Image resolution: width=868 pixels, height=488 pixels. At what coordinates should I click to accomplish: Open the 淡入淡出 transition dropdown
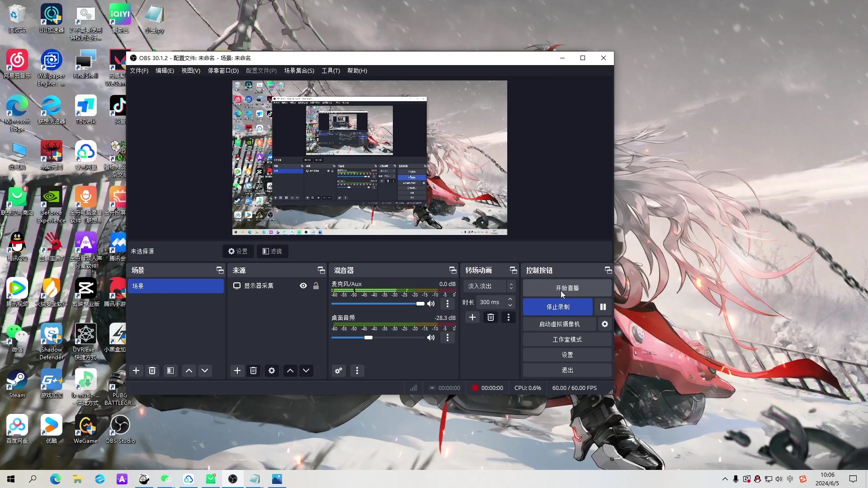point(489,286)
